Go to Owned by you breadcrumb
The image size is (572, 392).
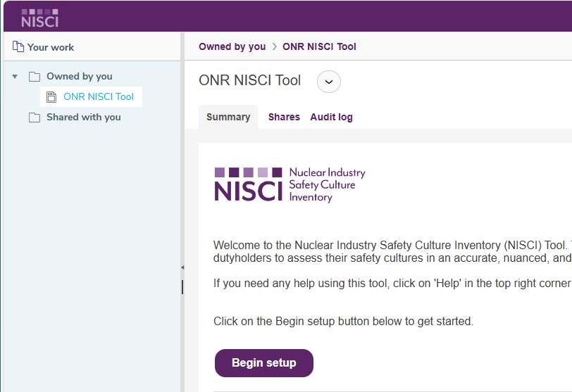point(232,46)
